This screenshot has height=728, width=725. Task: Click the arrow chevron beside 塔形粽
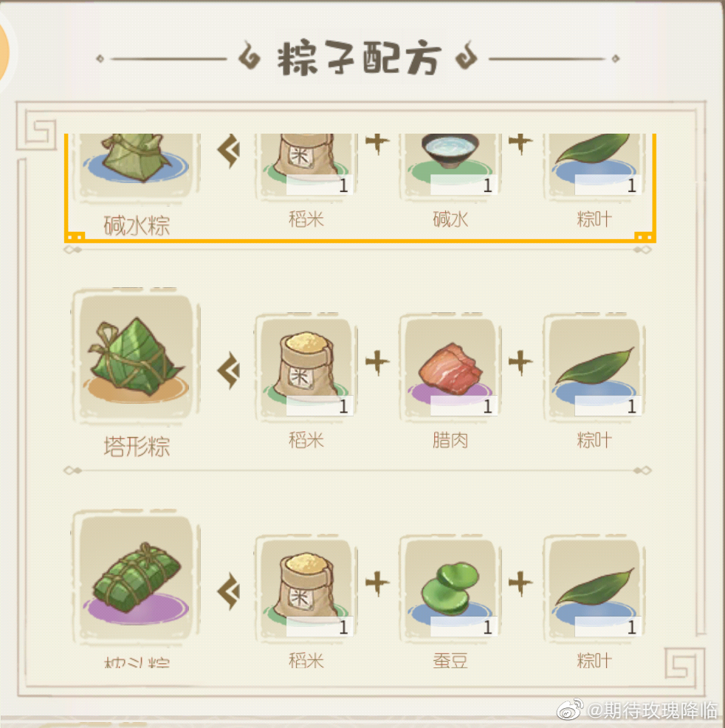[x=229, y=371]
